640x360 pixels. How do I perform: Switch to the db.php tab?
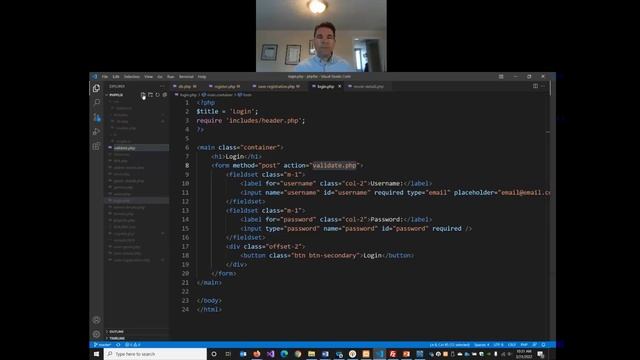tap(185, 87)
